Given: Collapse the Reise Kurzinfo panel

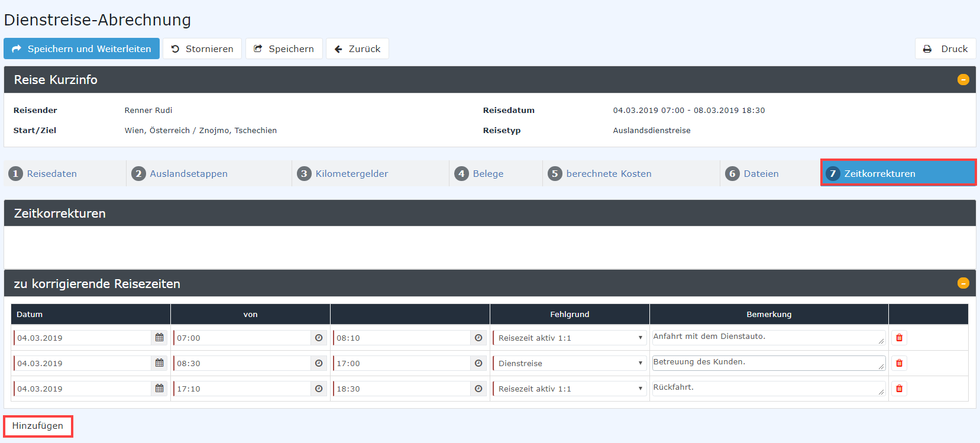Looking at the screenshot, I should point(963,79).
